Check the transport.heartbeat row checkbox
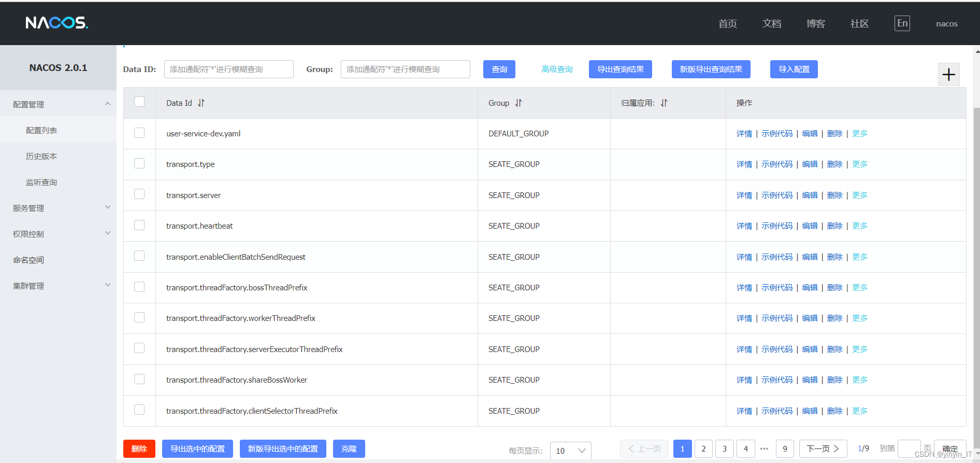The height and width of the screenshot is (463, 980). coord(139,225)
